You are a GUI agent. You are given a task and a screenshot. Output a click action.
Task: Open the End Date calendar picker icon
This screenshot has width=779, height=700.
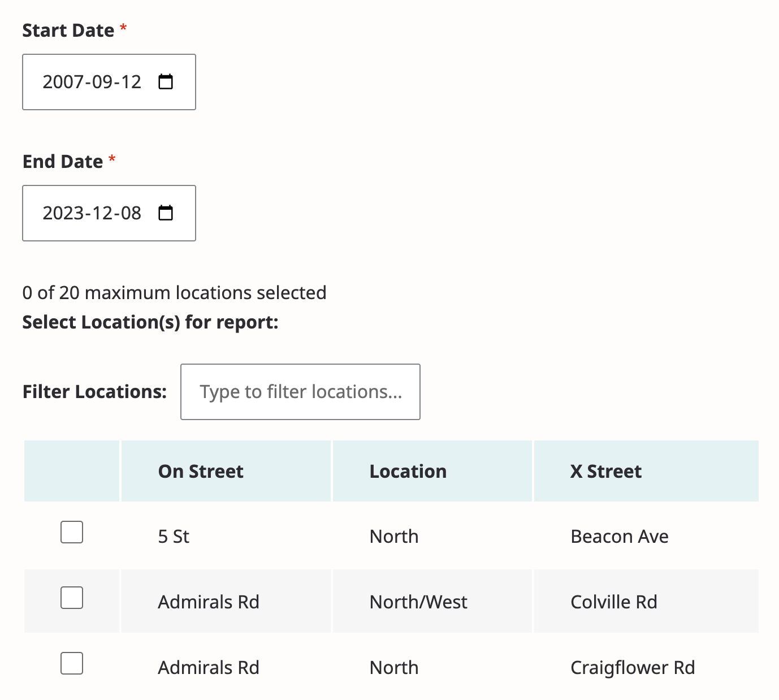click(x=166, y=213)
